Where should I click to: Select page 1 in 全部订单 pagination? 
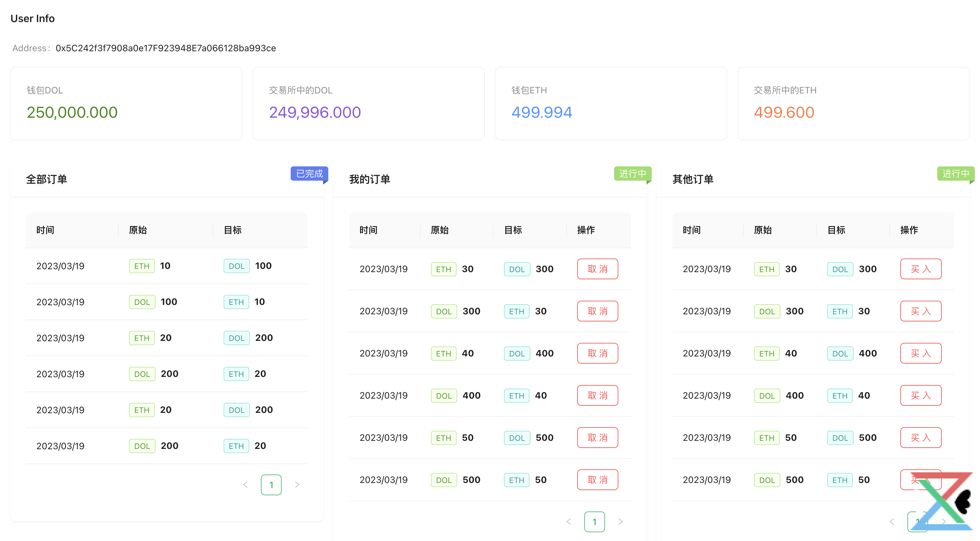tap(271, 485)
